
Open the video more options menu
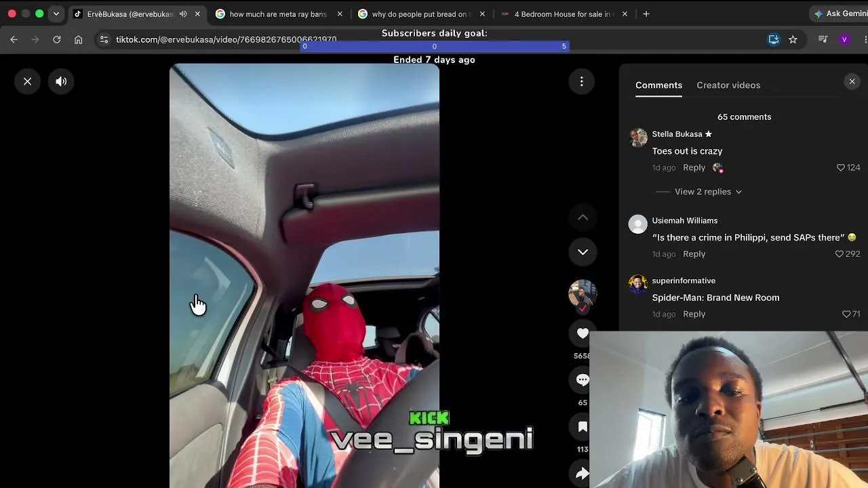pos(582,81)
